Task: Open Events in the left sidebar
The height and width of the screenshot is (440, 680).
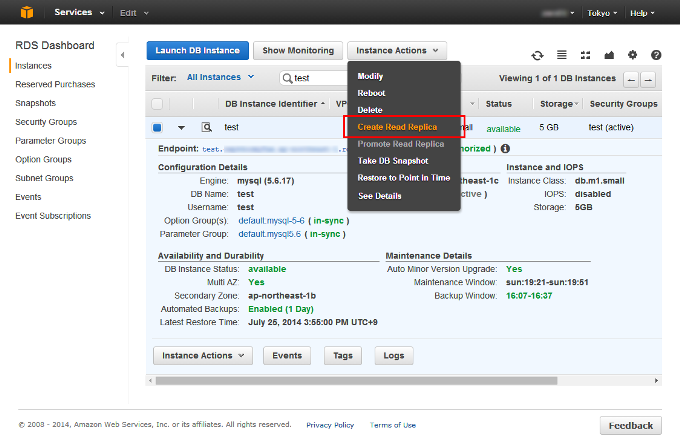Action: (x=28, y=197)
